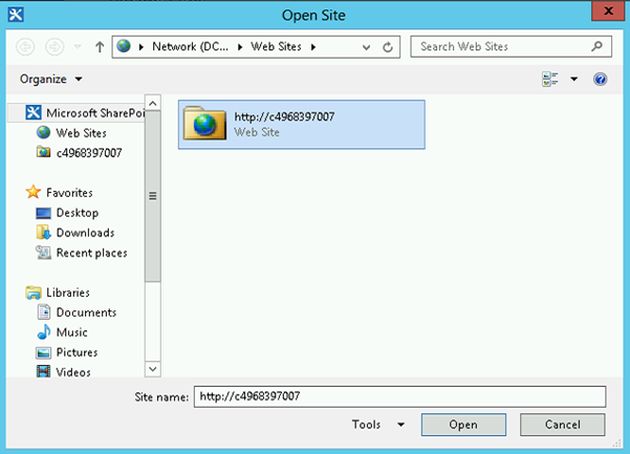
Task: Click the navigation pane scroll up arrow
Action: 153,104
